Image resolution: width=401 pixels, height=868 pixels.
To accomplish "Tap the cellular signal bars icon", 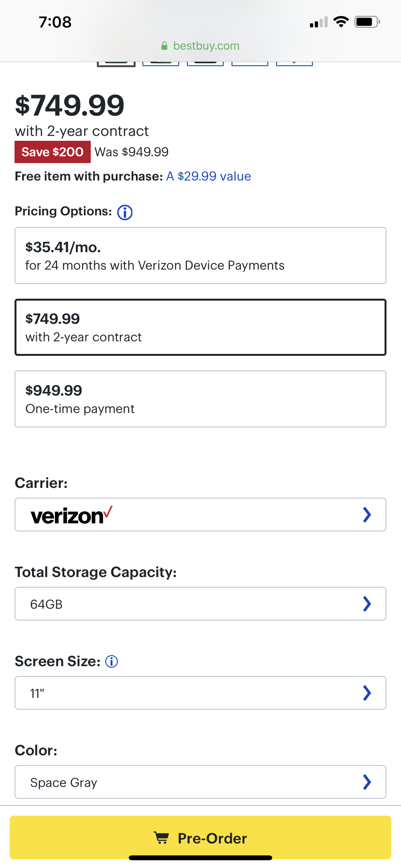I will point(319,22).
